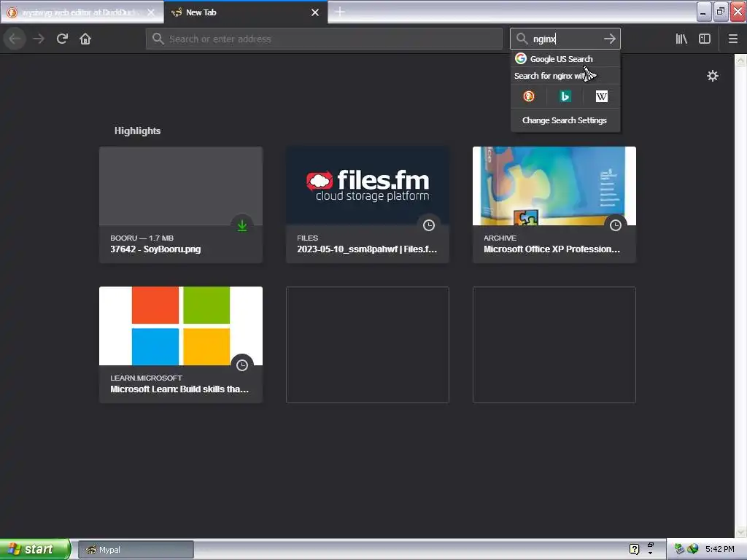Click the help question mark tray icon
This screenshot has height=560, width=747.
634,550
